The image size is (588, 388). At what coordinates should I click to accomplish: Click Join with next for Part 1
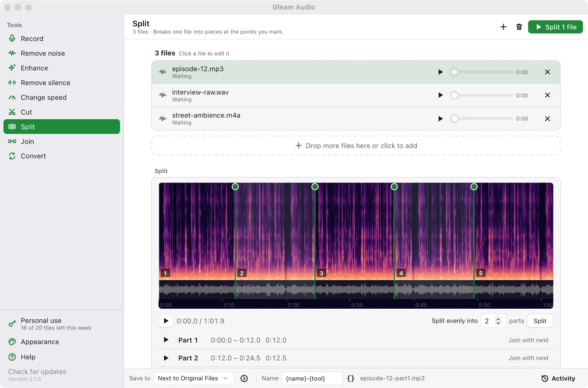click(x=528, y=340)
